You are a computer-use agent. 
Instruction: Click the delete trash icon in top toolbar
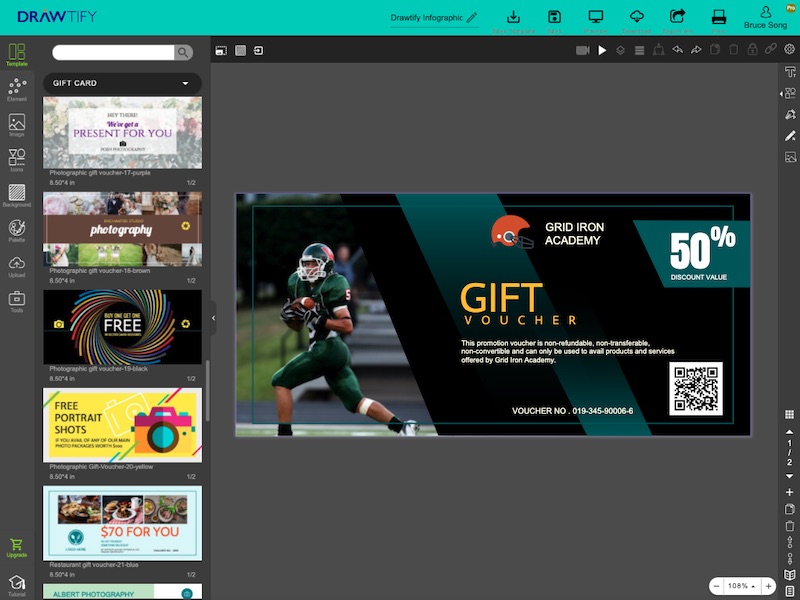[734, 49]
